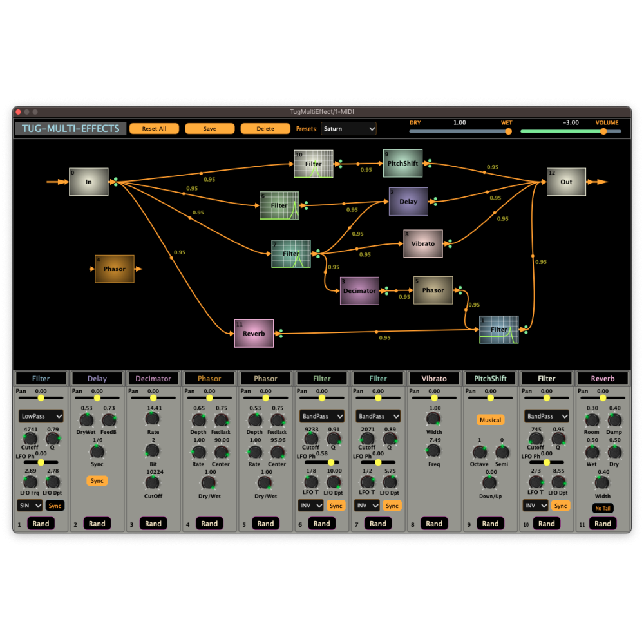Open the SIN LFO waveform dropdown

pos(30,506)
